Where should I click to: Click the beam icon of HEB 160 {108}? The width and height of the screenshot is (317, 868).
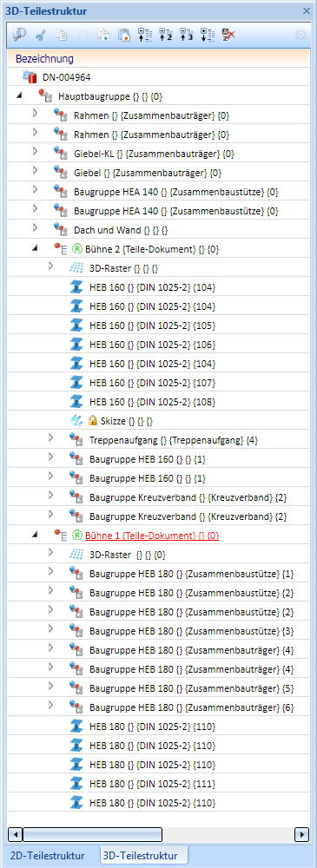tap(76, 401)
